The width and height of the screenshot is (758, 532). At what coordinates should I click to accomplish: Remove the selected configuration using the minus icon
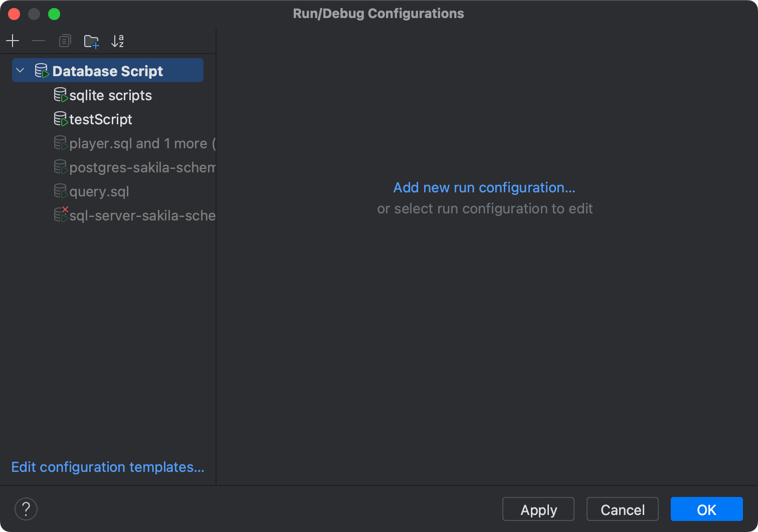point(39,41)
